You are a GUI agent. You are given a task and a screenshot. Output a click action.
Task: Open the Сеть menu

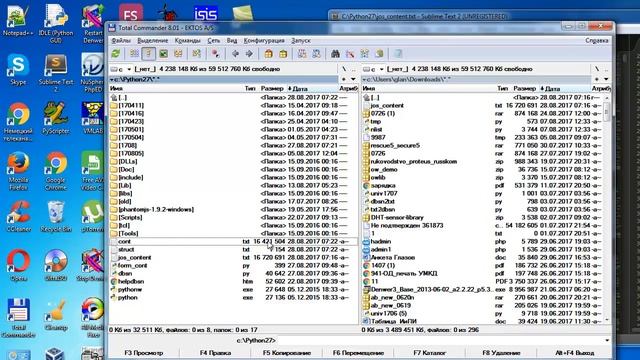pyautogui.click(x=213, y=40)
